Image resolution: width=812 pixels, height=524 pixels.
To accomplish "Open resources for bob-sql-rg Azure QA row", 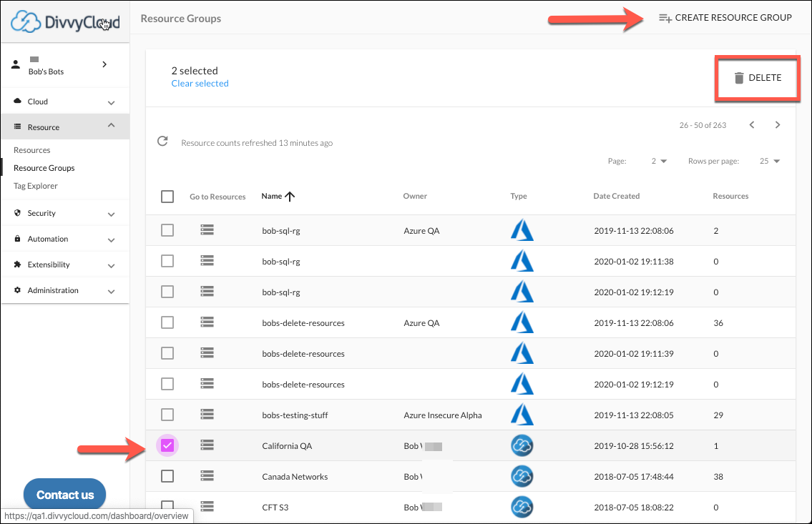I will tap(207, 229).
